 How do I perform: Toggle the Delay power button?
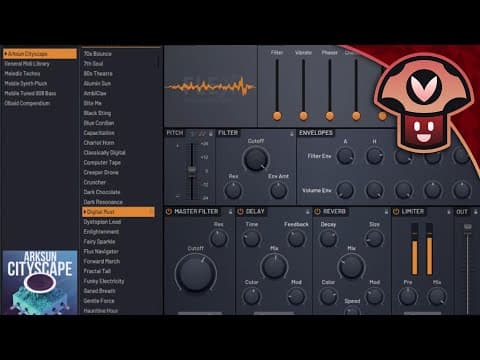click(240, 212)
